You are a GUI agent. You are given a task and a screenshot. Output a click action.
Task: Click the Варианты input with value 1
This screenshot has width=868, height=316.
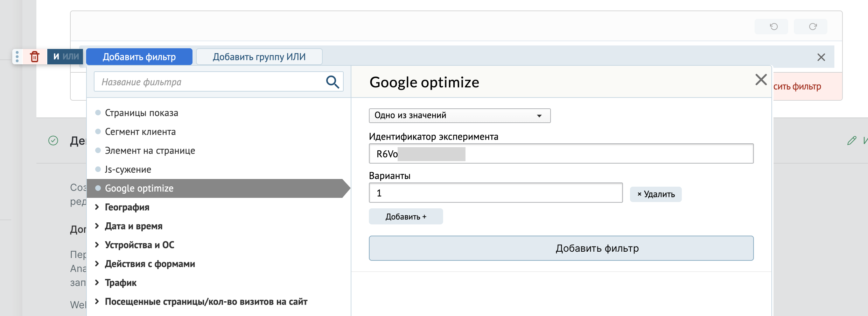coord(496,193)
